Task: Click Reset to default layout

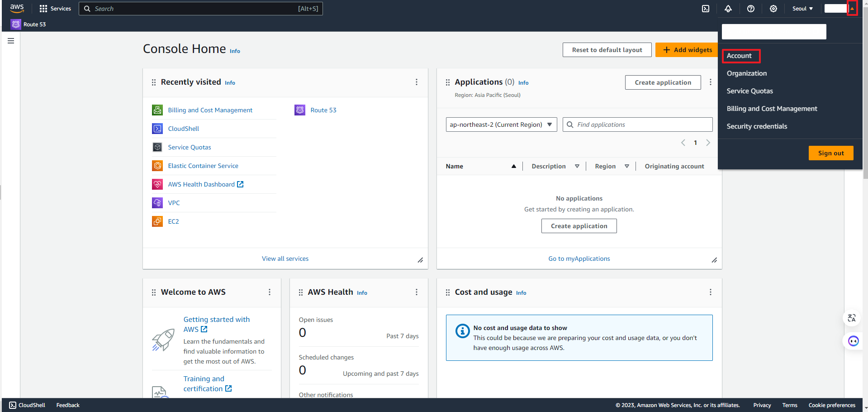Action: pos(607,50)
